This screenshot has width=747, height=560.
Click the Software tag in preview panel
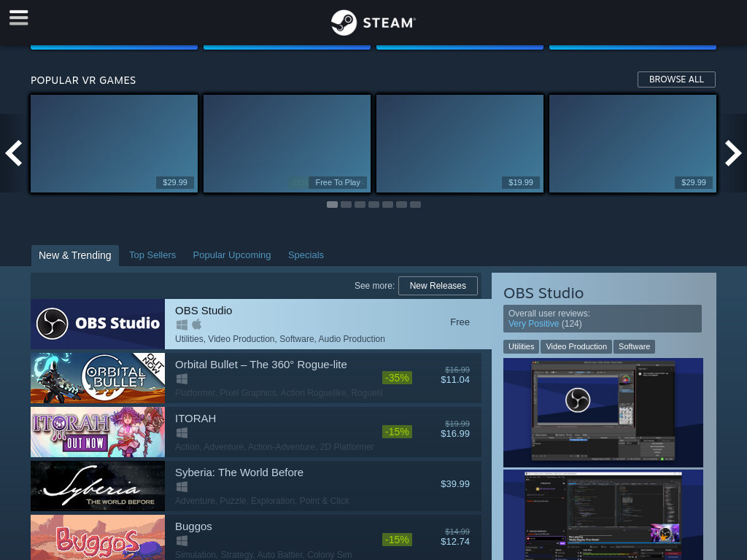[634, 346]
